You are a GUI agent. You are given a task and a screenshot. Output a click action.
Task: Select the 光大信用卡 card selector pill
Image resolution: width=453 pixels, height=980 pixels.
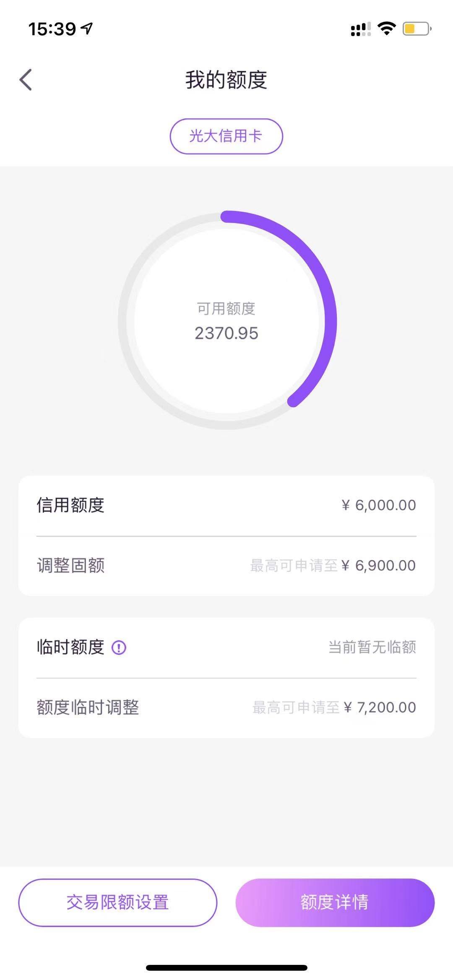226,136
